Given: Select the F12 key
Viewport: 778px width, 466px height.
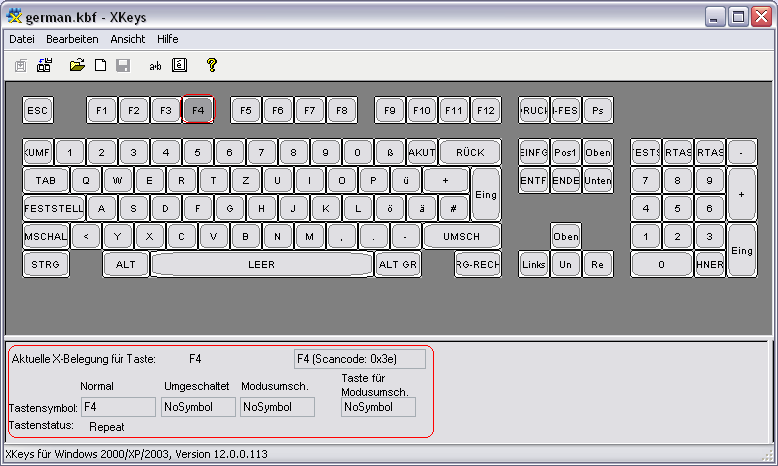Looking at the screenshot, I should click(486, 110).
